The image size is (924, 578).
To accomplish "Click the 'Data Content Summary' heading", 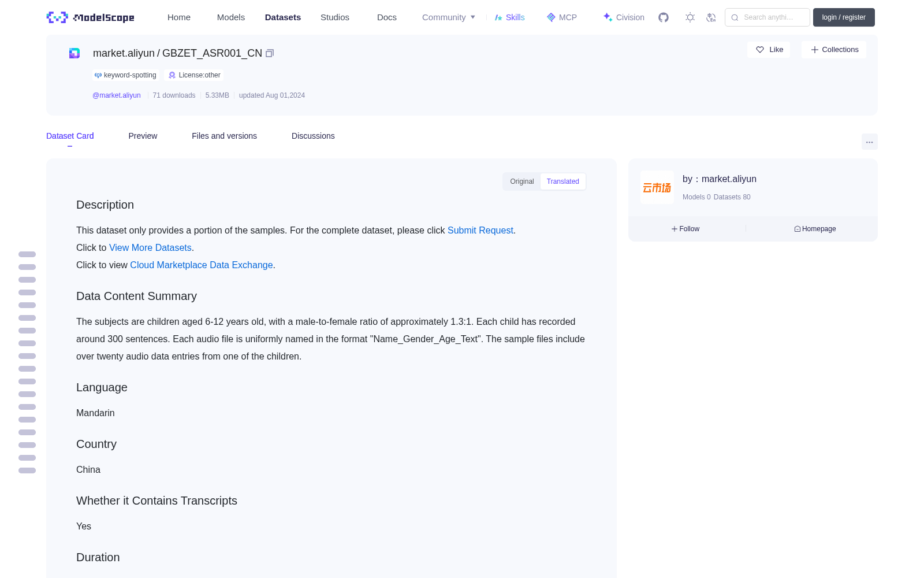I will click(x=136, y=296).
